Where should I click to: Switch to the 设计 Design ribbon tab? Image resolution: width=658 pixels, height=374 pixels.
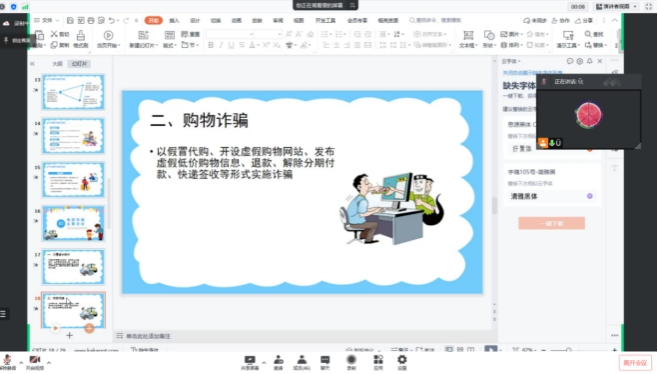click(x=195, y=21)
